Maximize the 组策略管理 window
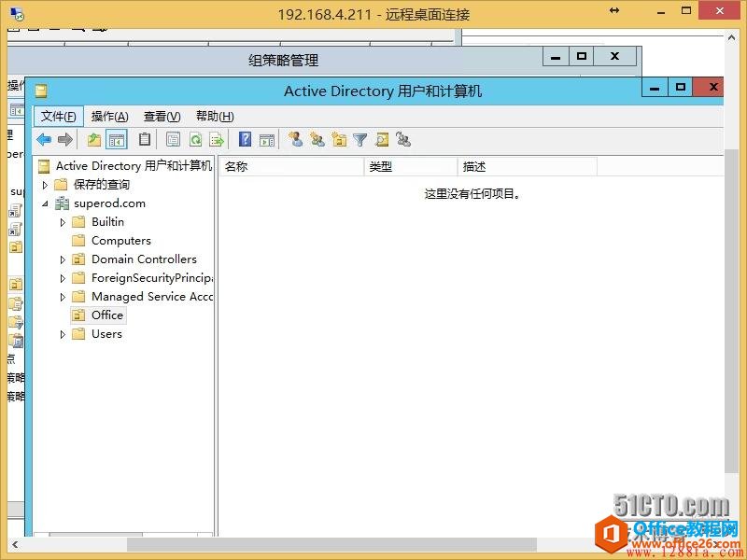 (581, 57)
